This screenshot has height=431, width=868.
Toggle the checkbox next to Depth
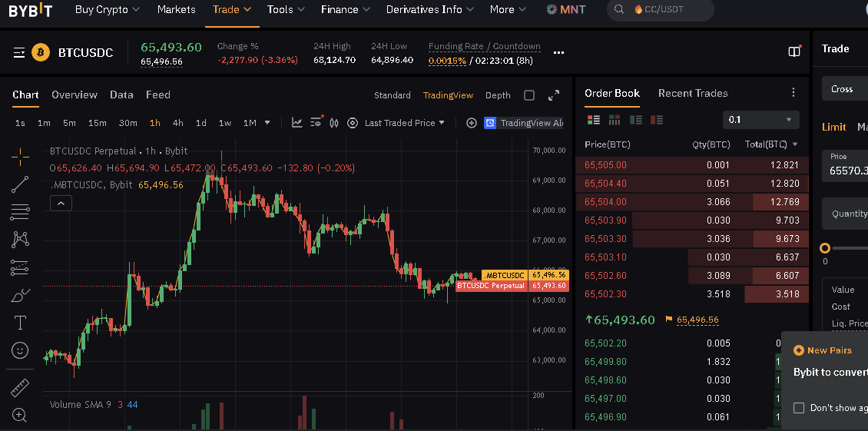coord(529,95)
